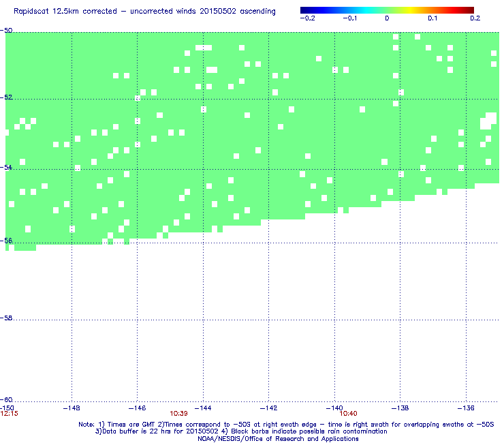
Task: Click the longitude label '-148'
Action: pyautogui.click(x=72, y=408)
